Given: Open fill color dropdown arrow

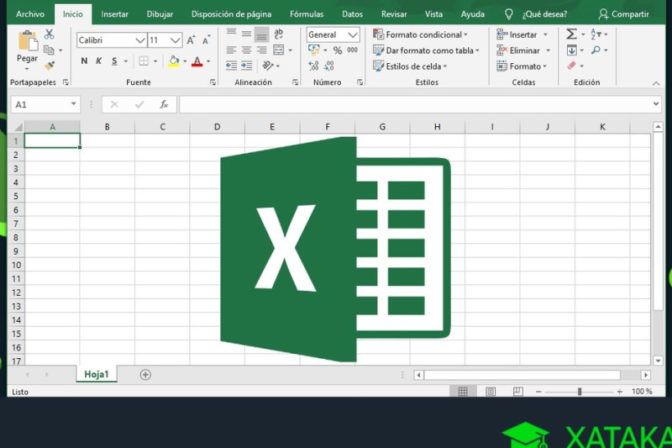Looking at the screenshot, I should (x=185, y=61).
